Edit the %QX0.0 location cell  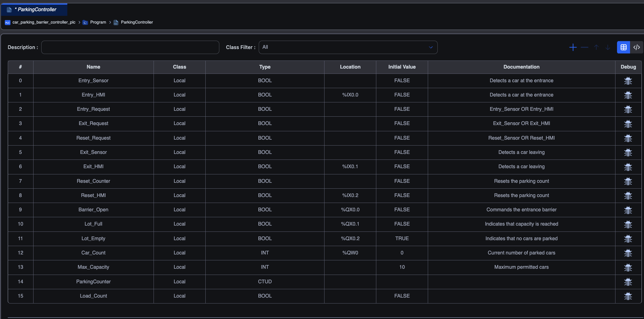pos(350,210)
